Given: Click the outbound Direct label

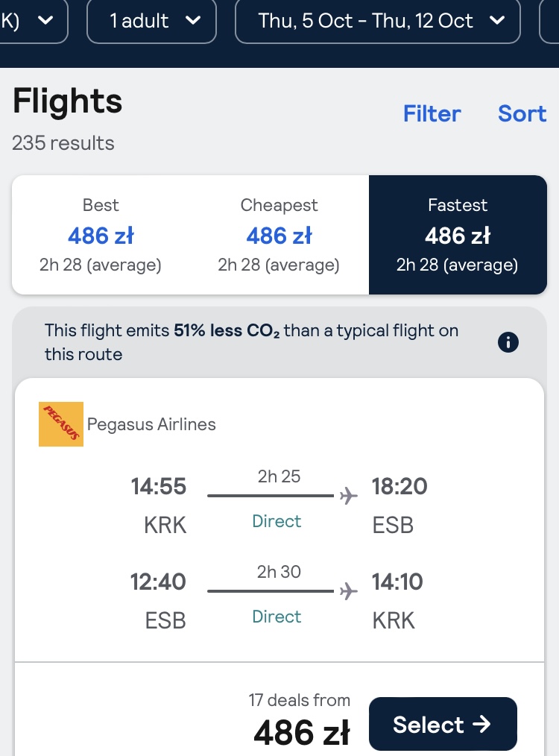Looking at the screenshot, I should pos(277,521).
